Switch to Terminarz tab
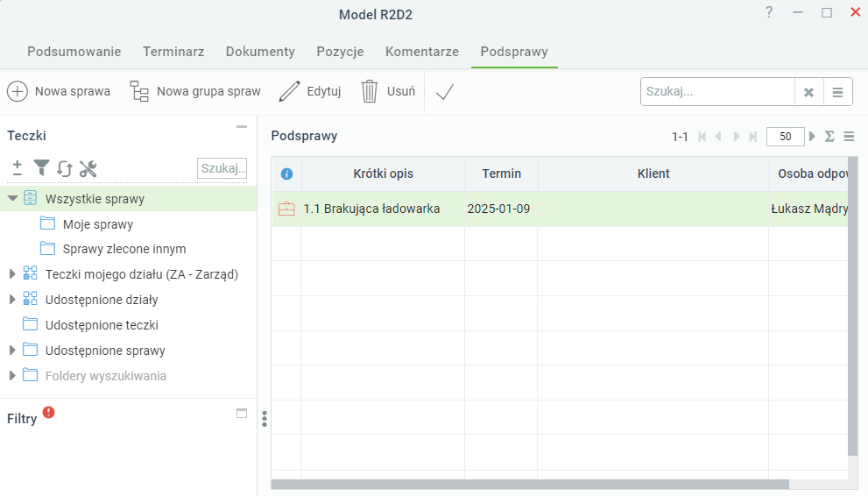 coord(173,52)
